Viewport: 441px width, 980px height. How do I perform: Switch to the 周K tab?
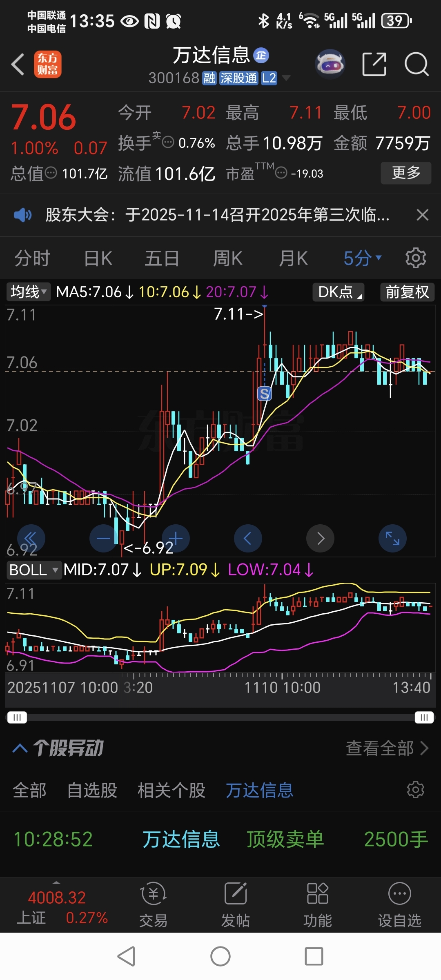tap(228, 258)
